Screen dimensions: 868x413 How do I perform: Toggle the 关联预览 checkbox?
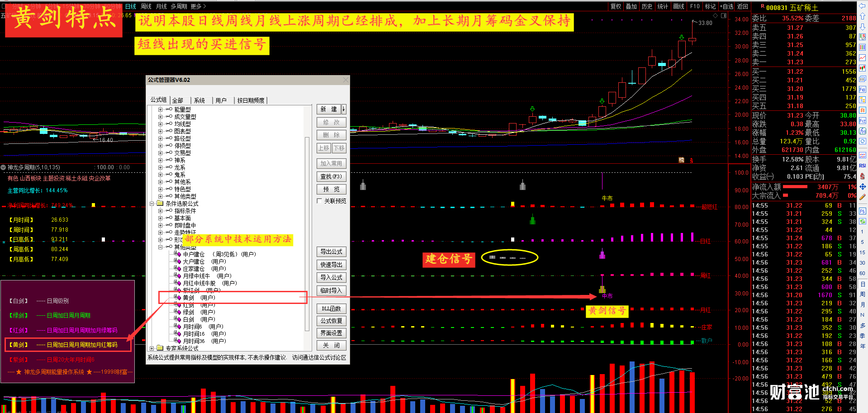click(319, 201)
